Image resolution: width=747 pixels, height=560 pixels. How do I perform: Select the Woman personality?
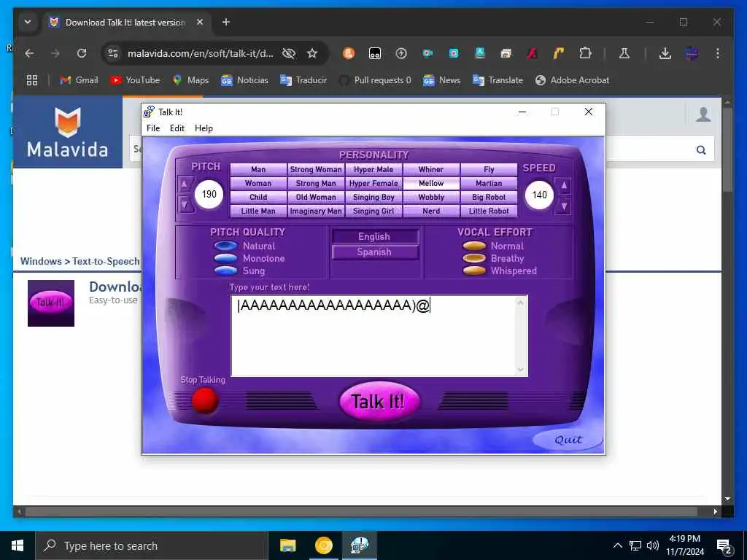pyautogui.click(x=258, y=183)
